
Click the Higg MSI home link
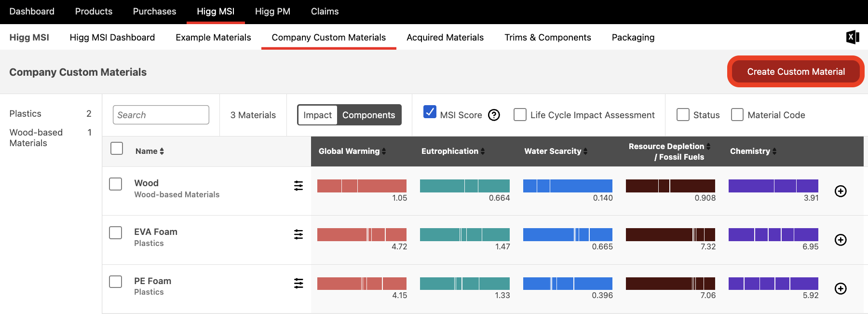29,37
